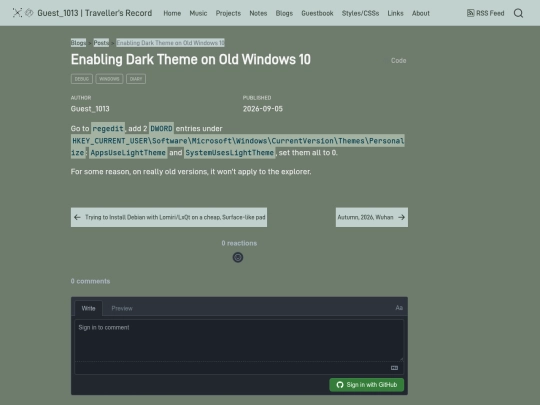Select the WINDOWS tag

(109, 79)
